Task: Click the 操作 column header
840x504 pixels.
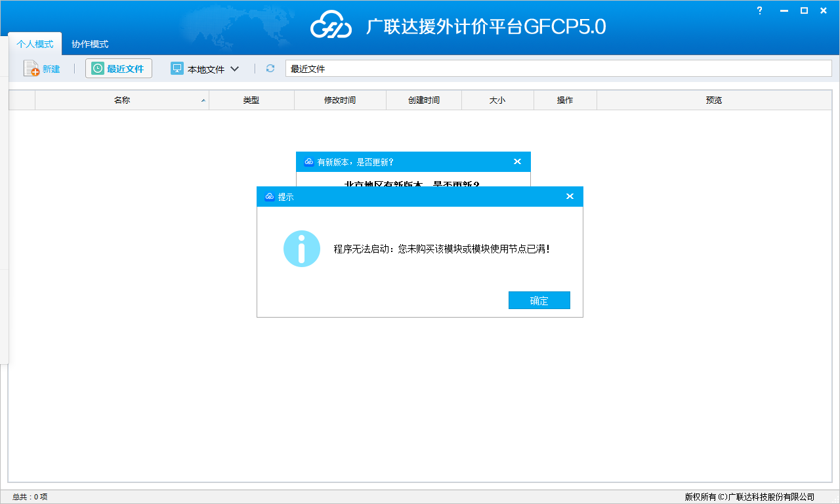Action: pos(565,100)
